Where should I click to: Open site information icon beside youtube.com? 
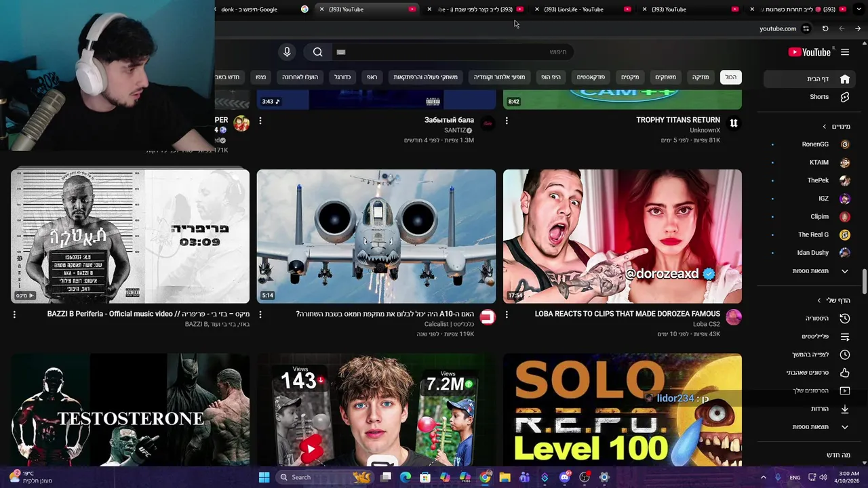pyautogui.click(x=806, y=28)
